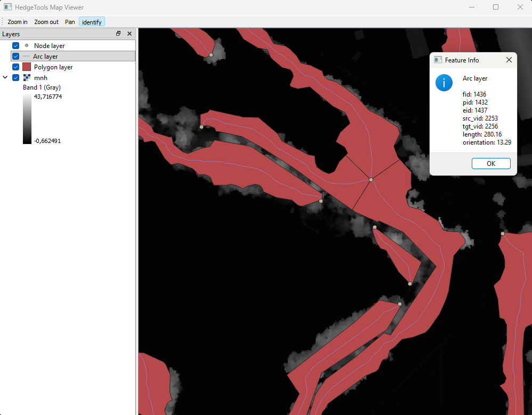Collapse the mnh layer tree expander

tap(5, 77)
